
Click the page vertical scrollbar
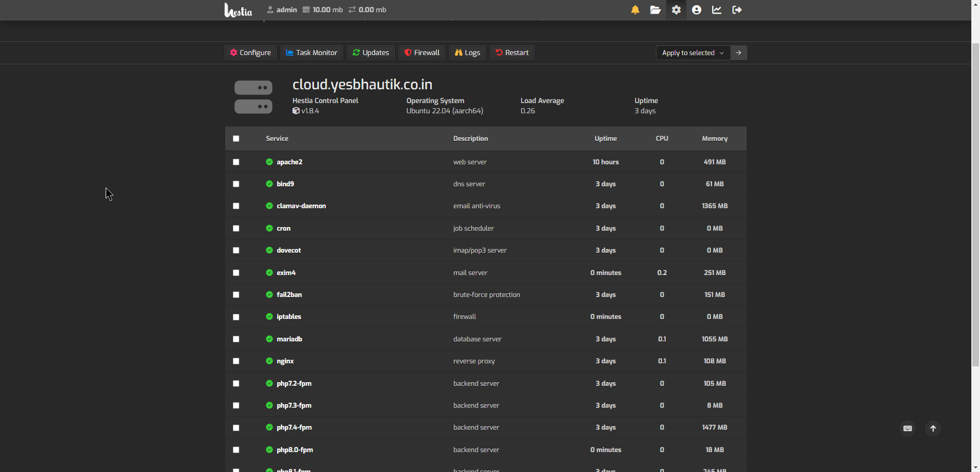point(975,204)
